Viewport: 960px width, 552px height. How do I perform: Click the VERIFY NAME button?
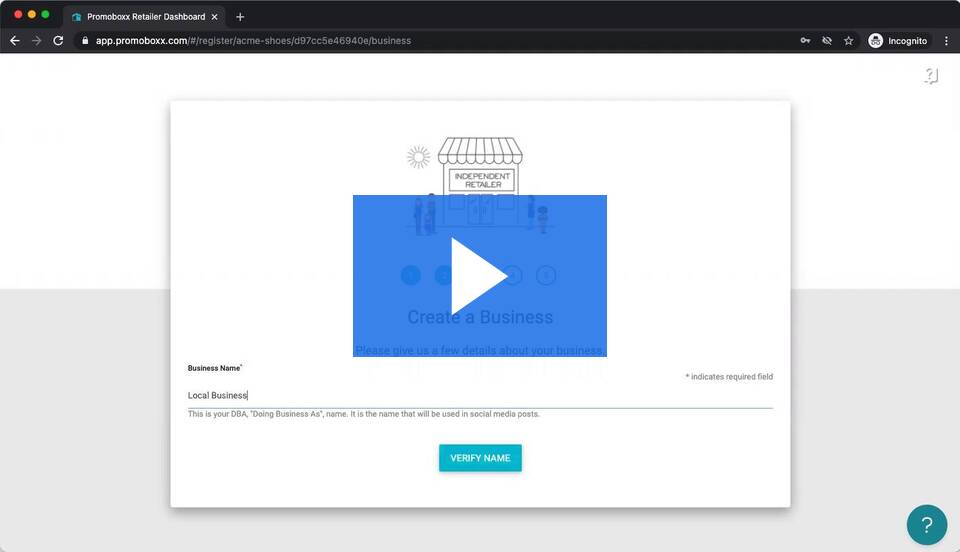[x=480, y=458]
